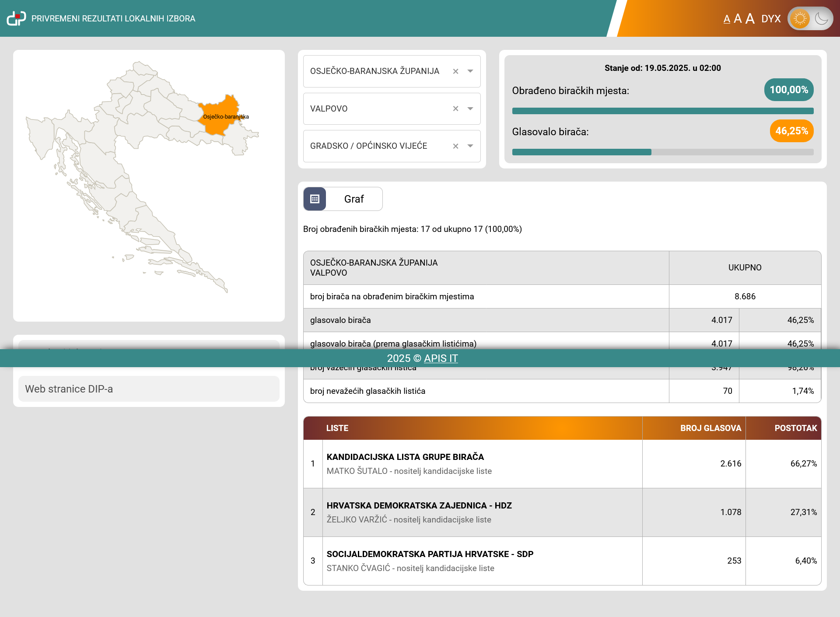This screenshot has height=617, width=840.
Task: Expand the Valpovo city dropdown arrow
Action: tap(470, 109)
